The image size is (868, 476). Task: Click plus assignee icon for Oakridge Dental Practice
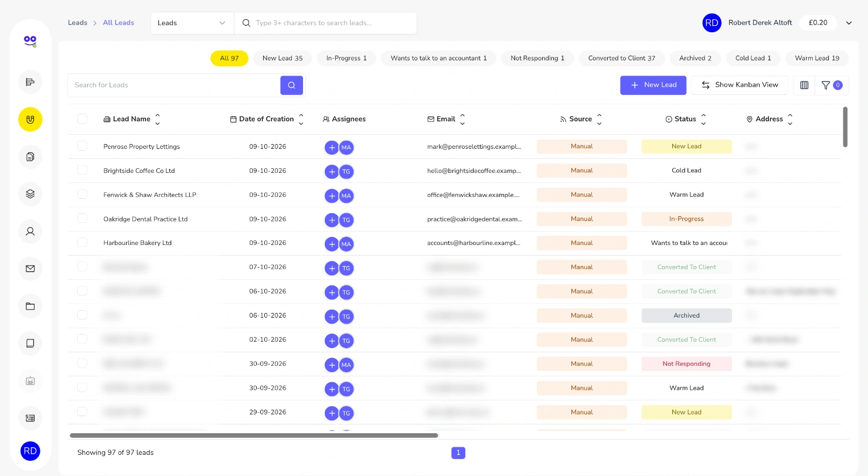coord(332,220)
